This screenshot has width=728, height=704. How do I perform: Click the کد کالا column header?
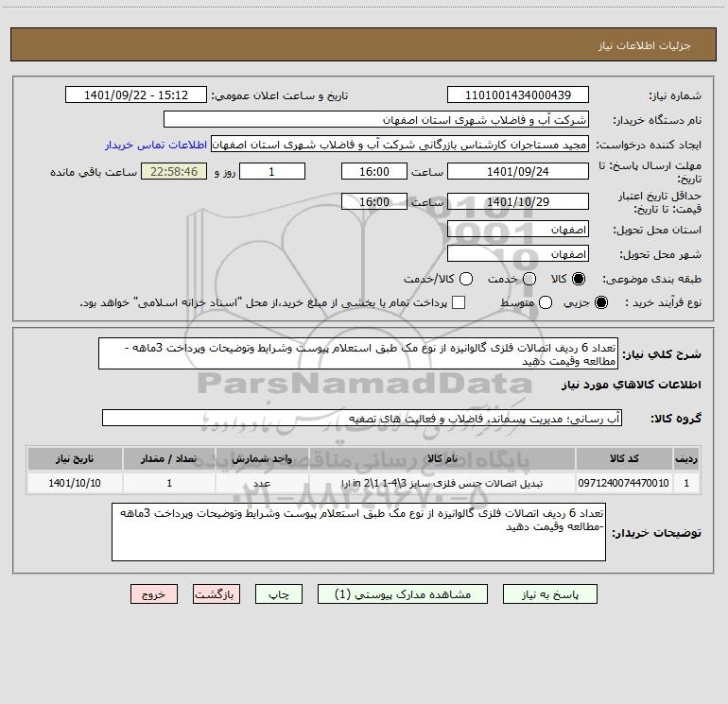(x=624, y=459)
